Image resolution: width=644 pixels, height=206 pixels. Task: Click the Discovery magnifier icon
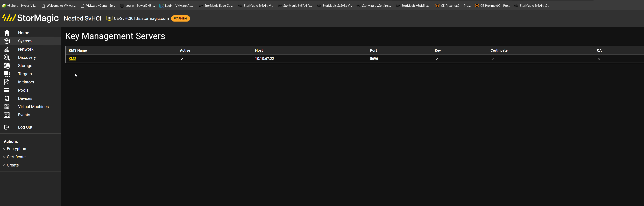(7, 58)
